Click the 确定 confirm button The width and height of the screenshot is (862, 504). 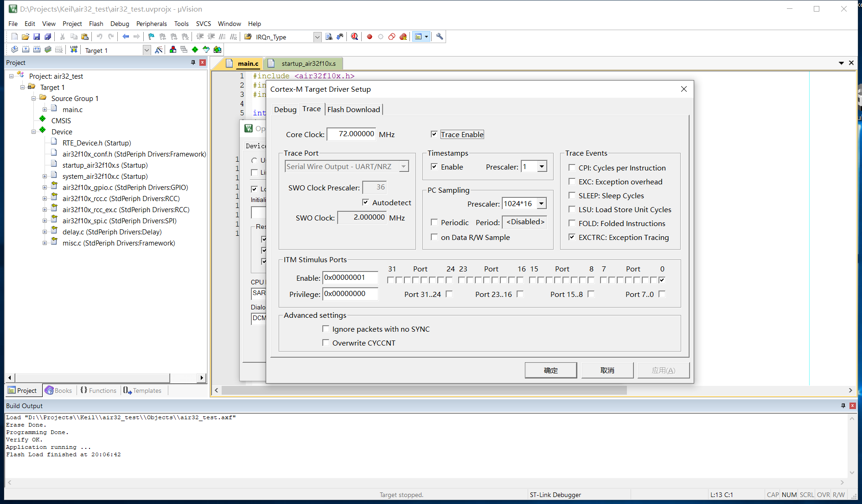(550, 370)
